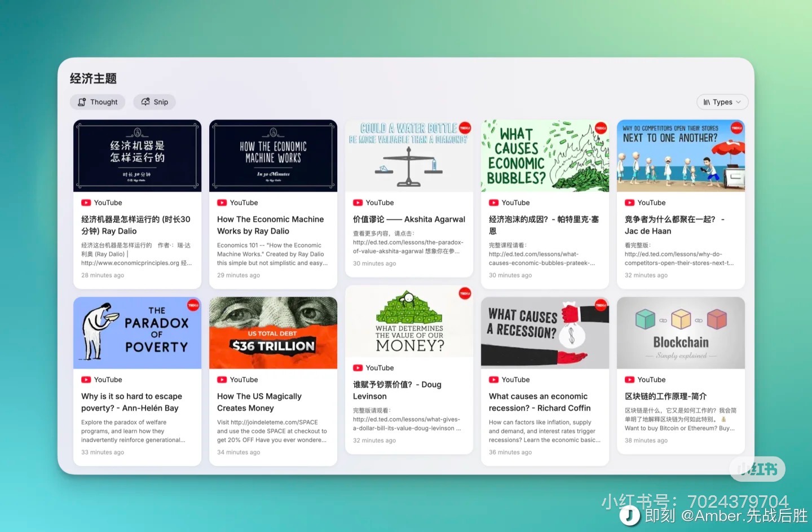The width and height of the screenshot is (812, 532).
Task: Open title 区块链的工作原理-简介
Action: pyautogui.click(x=665, y=397)
